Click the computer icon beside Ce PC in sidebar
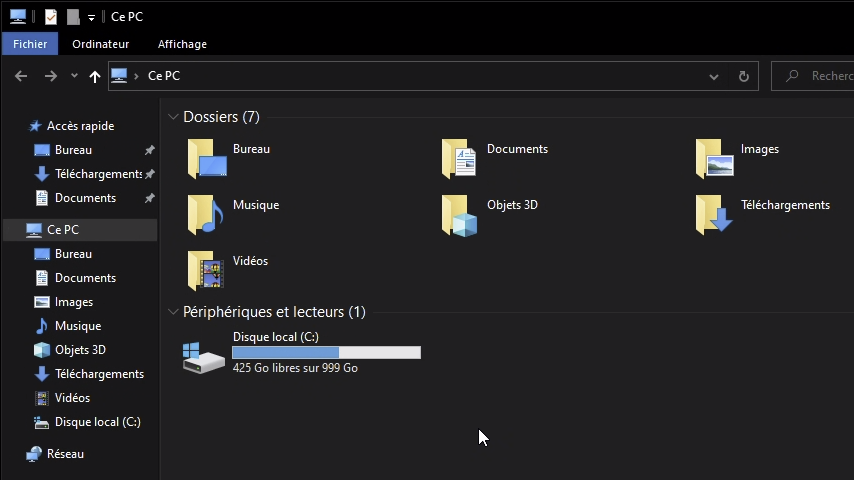Image resolution: width=854 pixels, height=480 pixels. [x=34, y=230]
